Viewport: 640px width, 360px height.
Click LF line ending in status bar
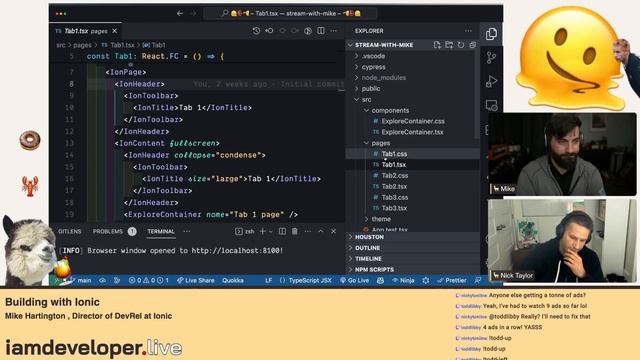pos(268,280)
